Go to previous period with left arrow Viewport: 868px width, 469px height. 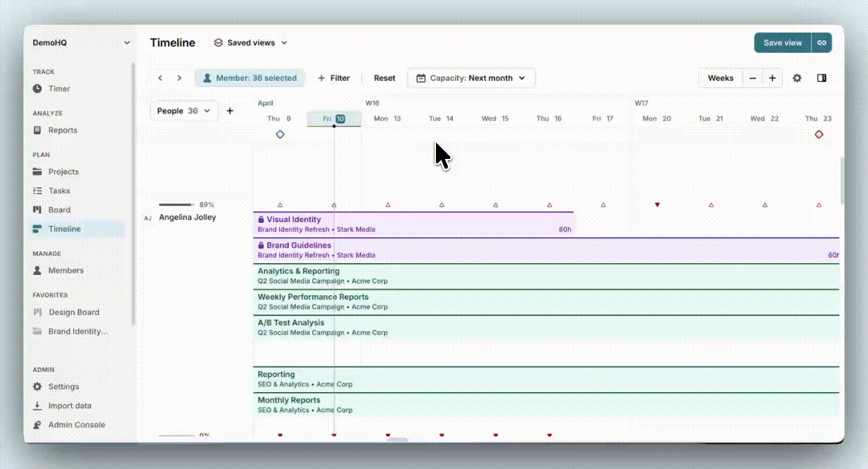coord(160,78)
